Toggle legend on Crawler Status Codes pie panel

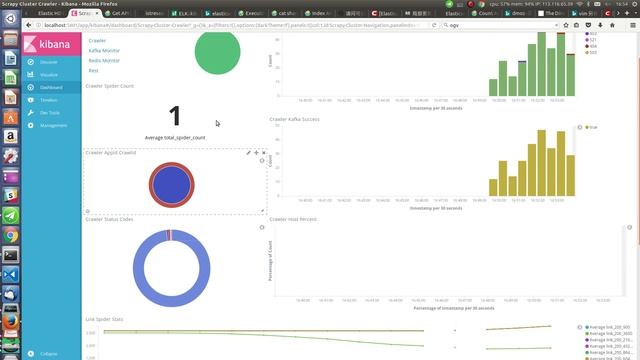(x=262, y=227)
